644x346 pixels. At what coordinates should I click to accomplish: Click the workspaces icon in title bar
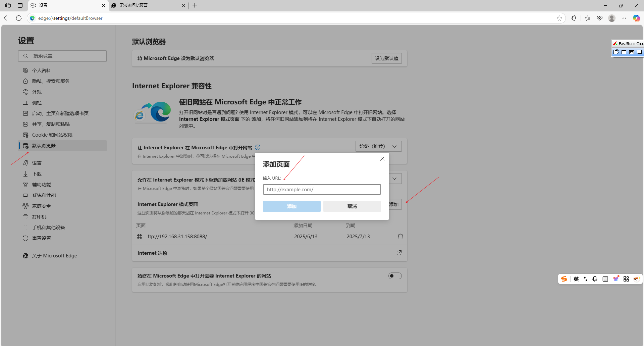tap(8, 5)
